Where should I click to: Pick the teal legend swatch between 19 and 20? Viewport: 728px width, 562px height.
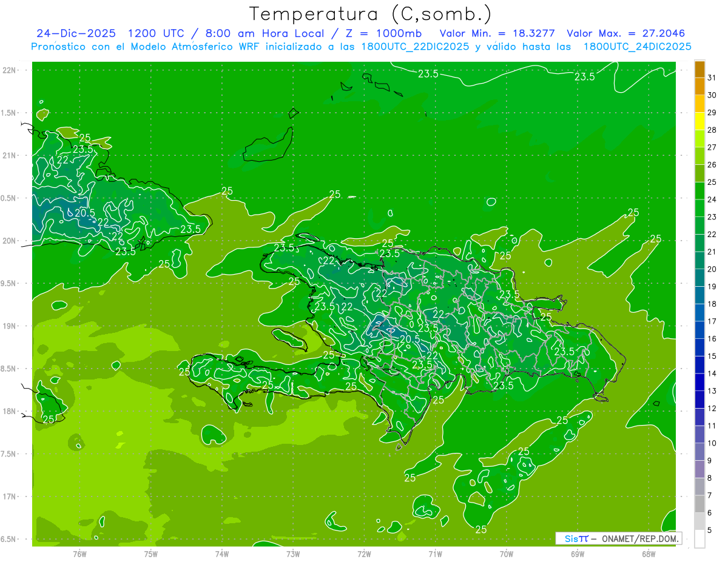700,278
